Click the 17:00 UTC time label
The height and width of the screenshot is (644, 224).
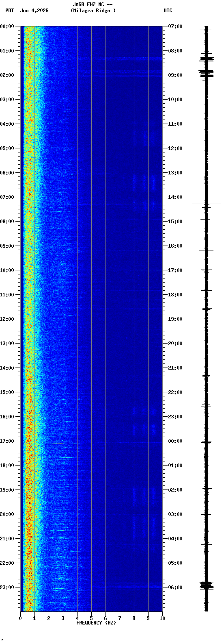coord(175,270)
